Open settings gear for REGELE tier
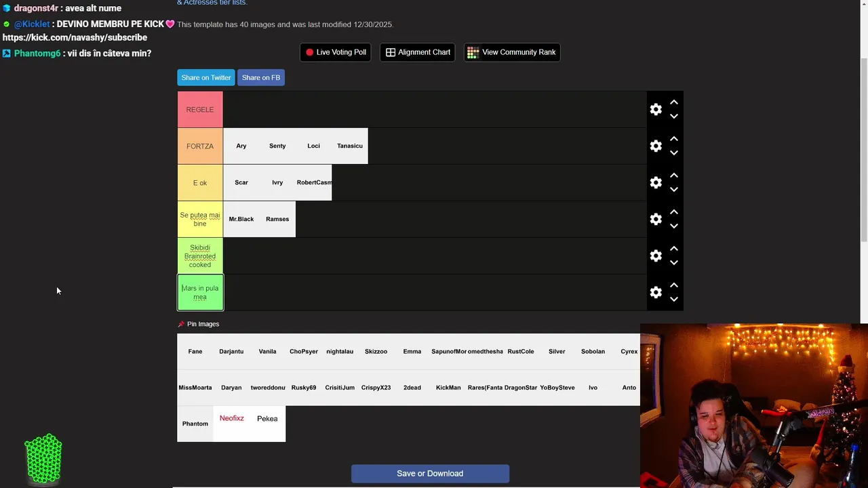The image size is (868, 488). click(x=656, y=109)
